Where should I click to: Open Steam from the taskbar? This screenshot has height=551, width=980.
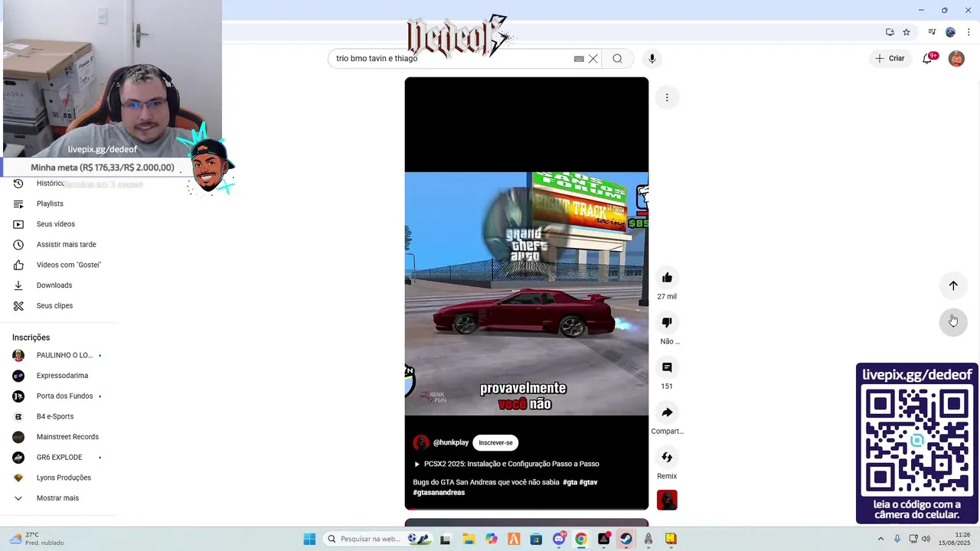pos(626,539)
